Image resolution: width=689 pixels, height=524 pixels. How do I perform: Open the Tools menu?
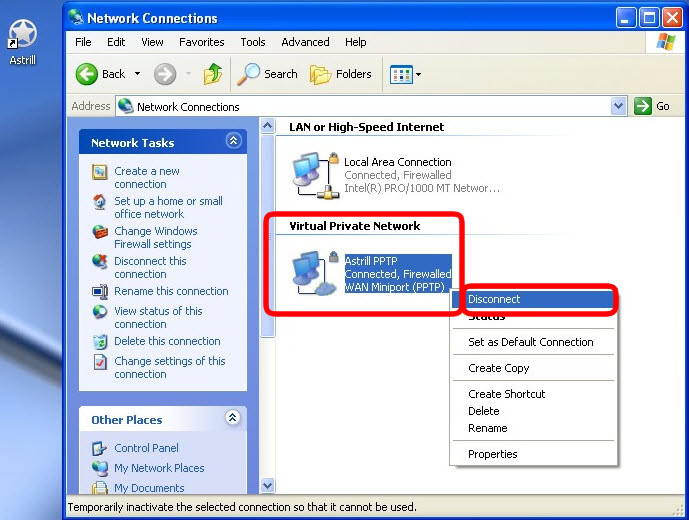click(253, 42)
